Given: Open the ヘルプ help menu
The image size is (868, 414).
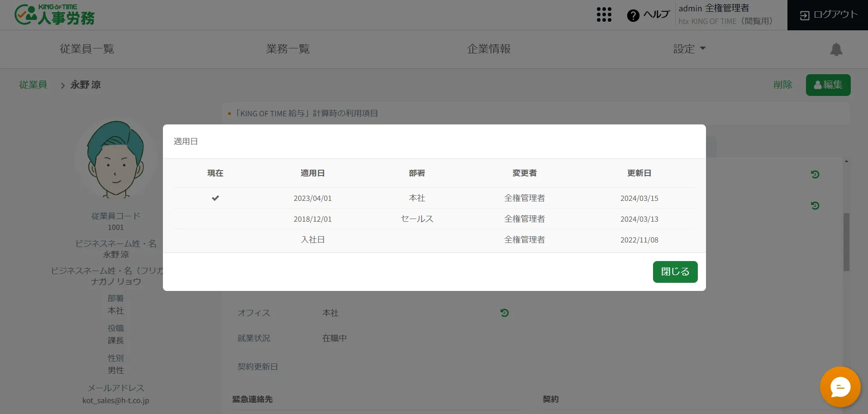Looking at the screenshot, I should point(648,15).
